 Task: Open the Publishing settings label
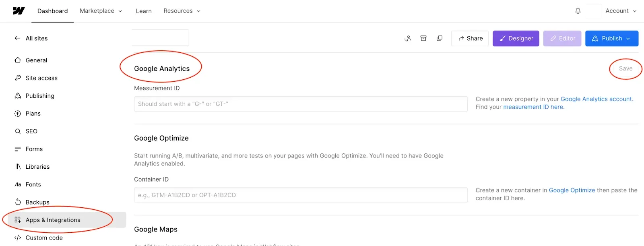[40, 95]
